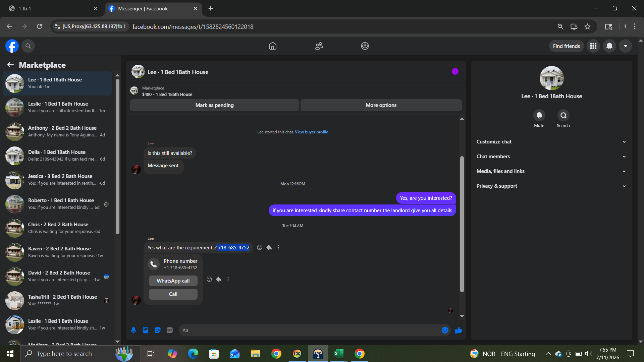Open Facebook search magnifier
Viewport: 644px width, 362px height.
pos(28,46)
